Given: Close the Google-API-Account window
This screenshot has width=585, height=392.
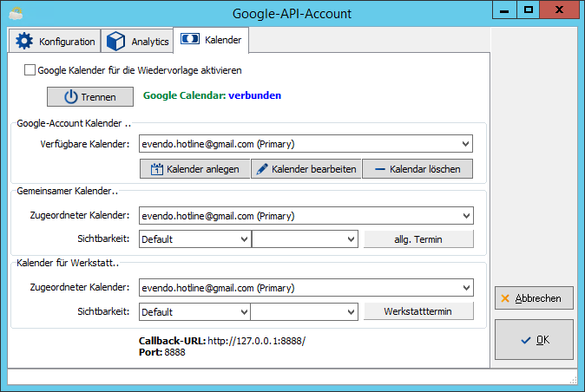Looking at the screenshot, I should point(559,10).
